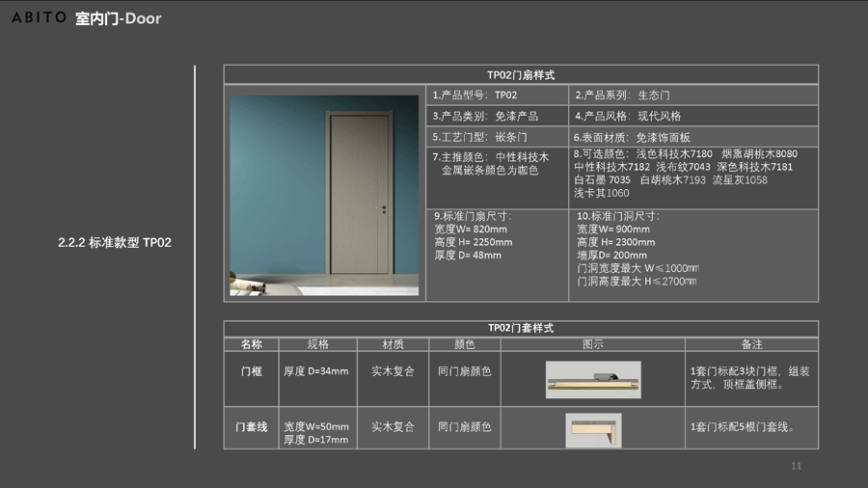The image size is (868, 488).
Task: Click page number 11
Action: pos(796,466)
